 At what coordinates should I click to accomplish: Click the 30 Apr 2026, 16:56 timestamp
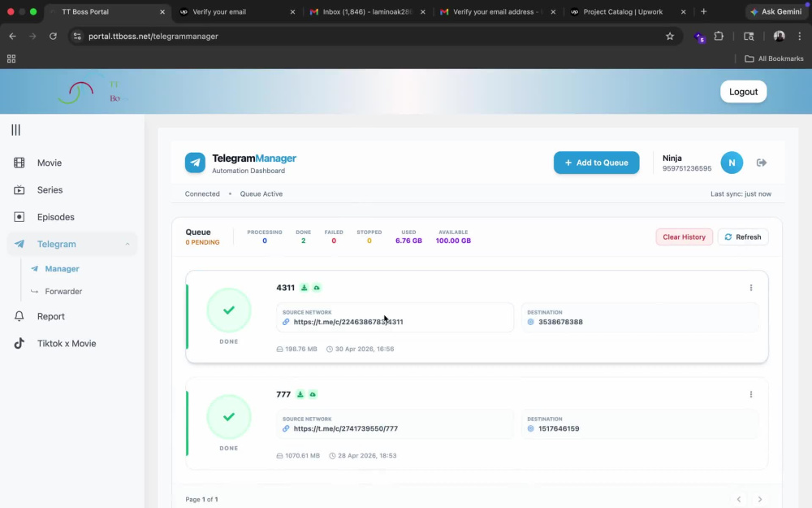365,349
